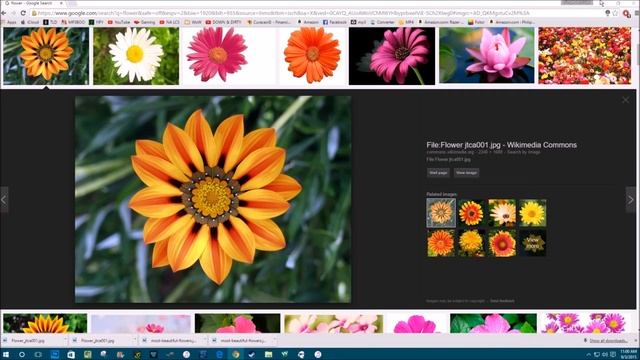Open the MP4 bookmark

click(407, 22)
